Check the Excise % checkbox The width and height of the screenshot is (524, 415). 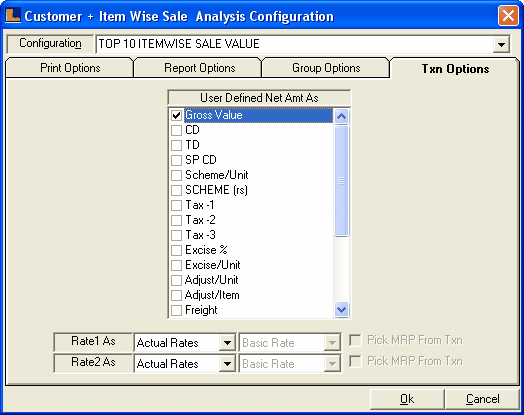pos(176,251)
